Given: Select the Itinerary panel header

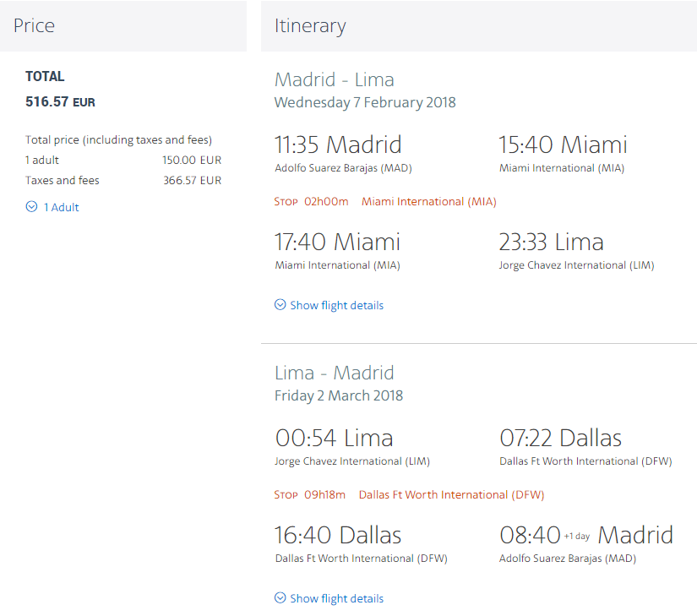Looking at the screenshot, I should (479, 26).
